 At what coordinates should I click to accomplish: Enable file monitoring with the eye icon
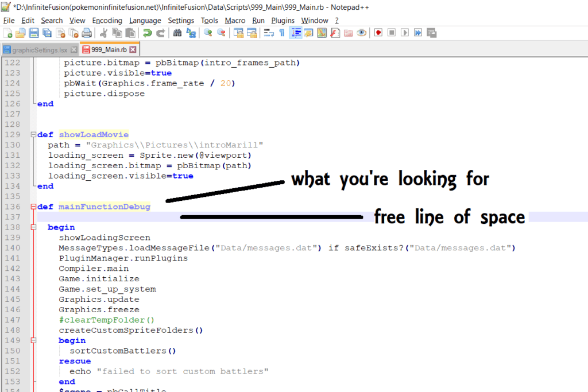point(361,33)
